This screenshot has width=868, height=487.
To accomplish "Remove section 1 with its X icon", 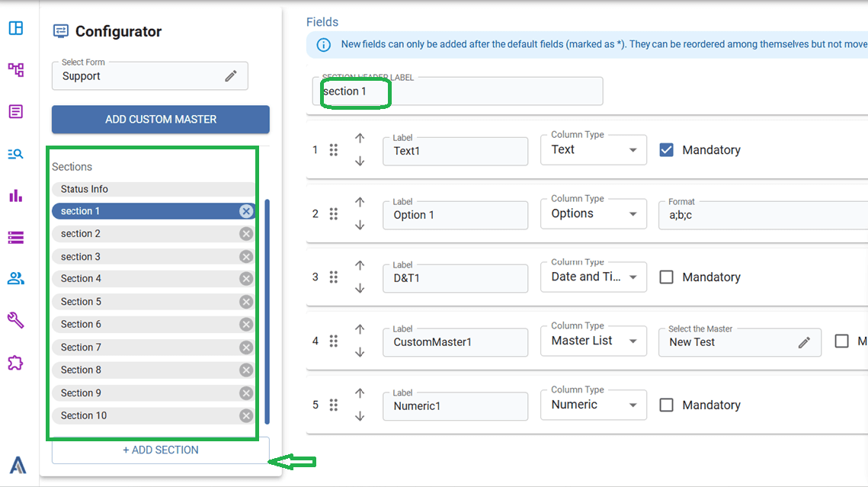I will tap(246, 211).
